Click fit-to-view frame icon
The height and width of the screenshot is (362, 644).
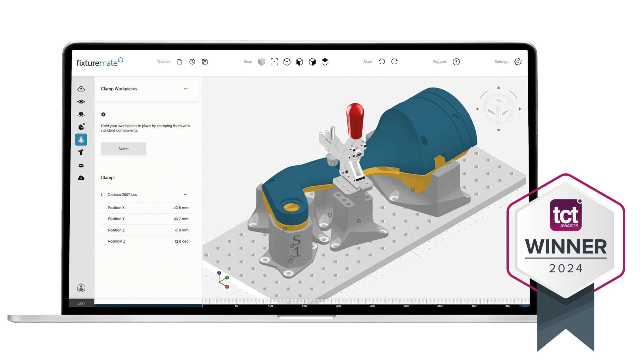(274, 62)
